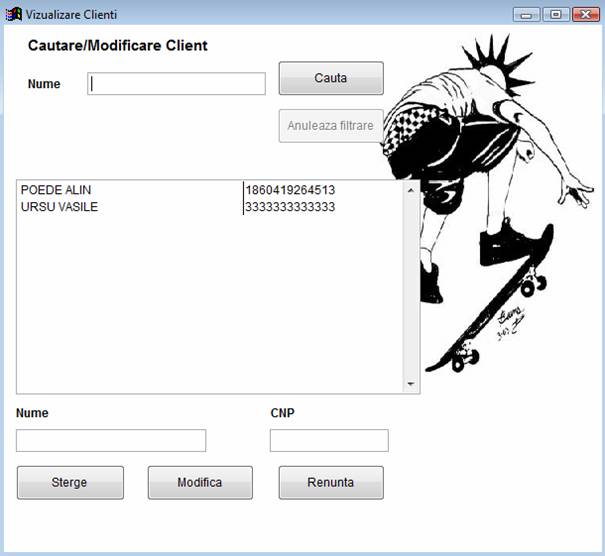Viewport: 605px width, 556px height.
Task: Select POEDE ALIN in the client list
Action: click(x=56, y=190)
